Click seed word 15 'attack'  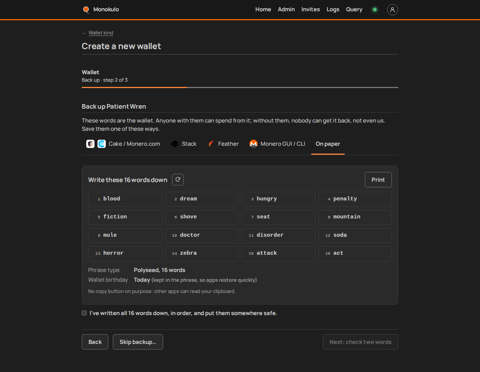point(278,253)
